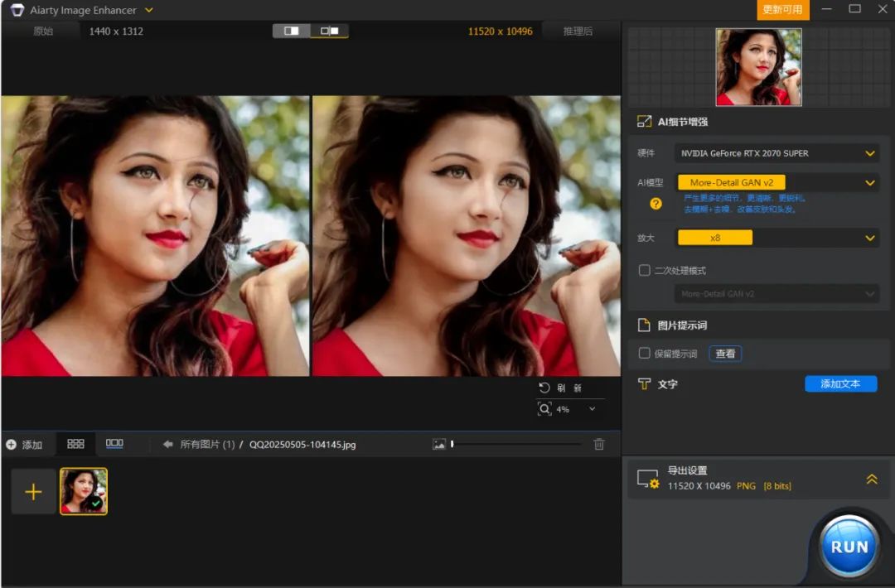Select the portrait thumbnail in file list
Viewport: 895px width, 588px height.
click(84, 492)
